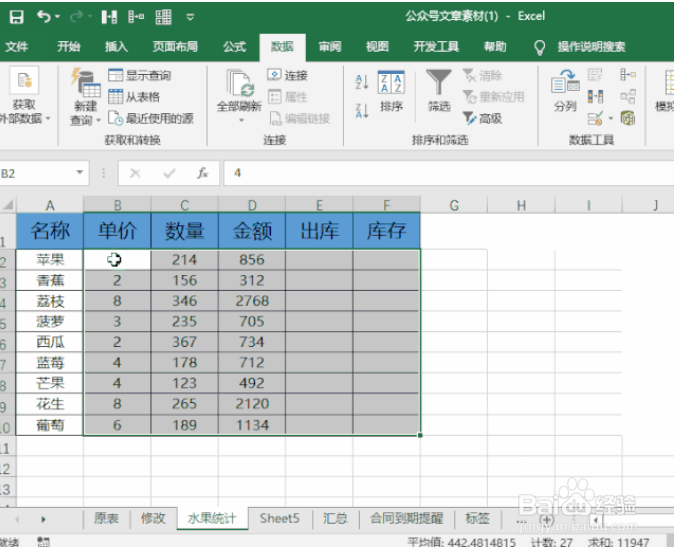Image resolution: width=676 pixels, height=550 pixels.
Task: Select column A header
Action: click(x=50, y=205)
